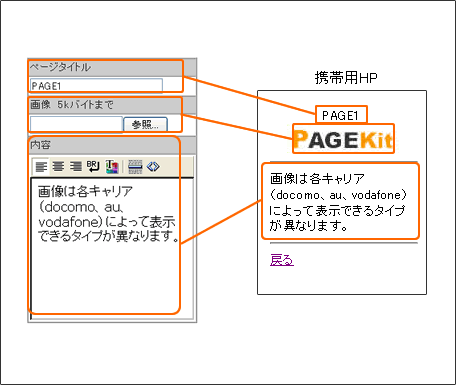Click the 参照... browse button

tap(145, 124)
